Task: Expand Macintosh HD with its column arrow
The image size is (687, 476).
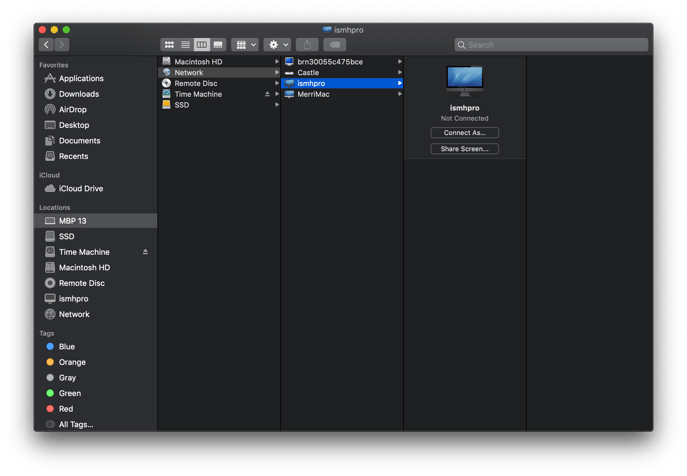Action: 277,62
